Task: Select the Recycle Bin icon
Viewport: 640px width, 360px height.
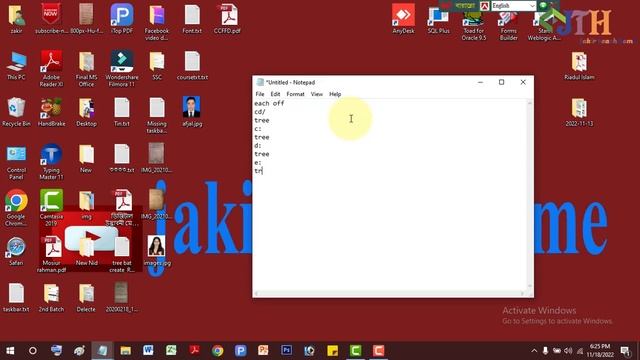Action: coord(16,112)
